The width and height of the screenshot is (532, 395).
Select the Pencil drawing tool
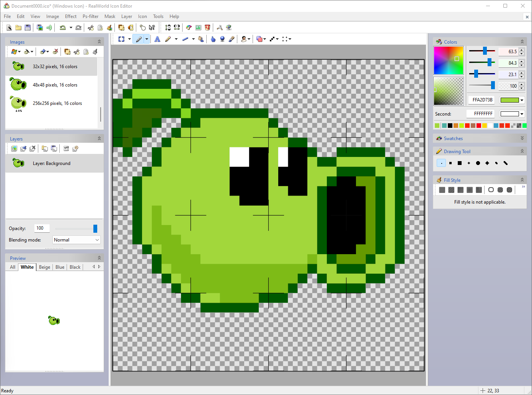(139, 39)
